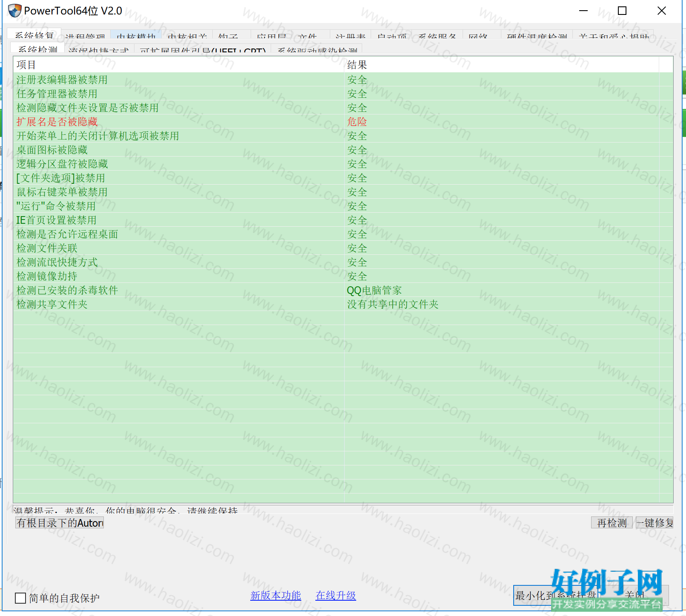Image resolution: width=686 pixels, height=616 pixels.
Task: Open the 流氓快捷方式 sub-tab
Action: tap(99, 49)
